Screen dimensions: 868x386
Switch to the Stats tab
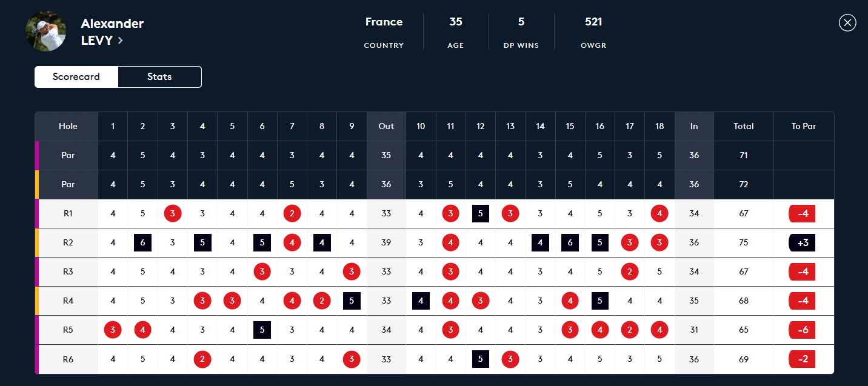coord(159,77)
